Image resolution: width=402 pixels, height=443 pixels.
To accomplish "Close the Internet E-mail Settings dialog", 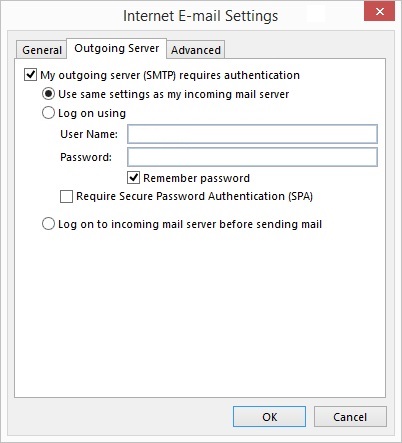I will point(379,12).
